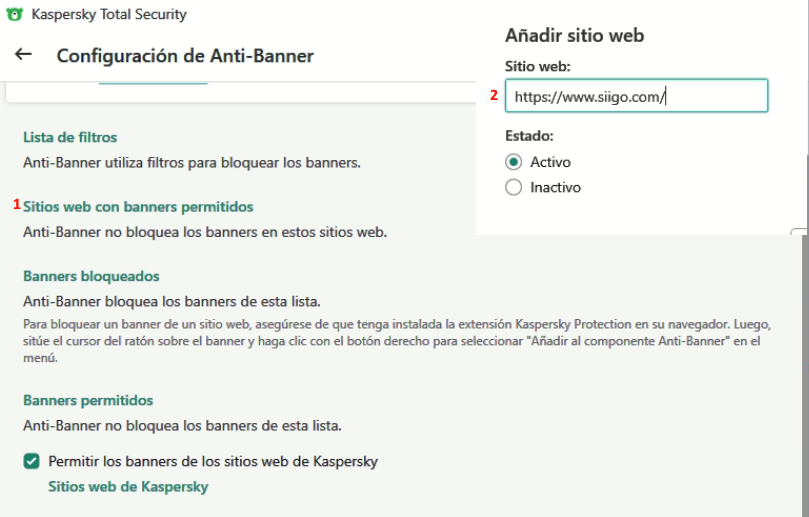This screenshot has height=517, width=809.
Task: Click the Kaspersky Total Security window title
Action: tap(109, 14)
